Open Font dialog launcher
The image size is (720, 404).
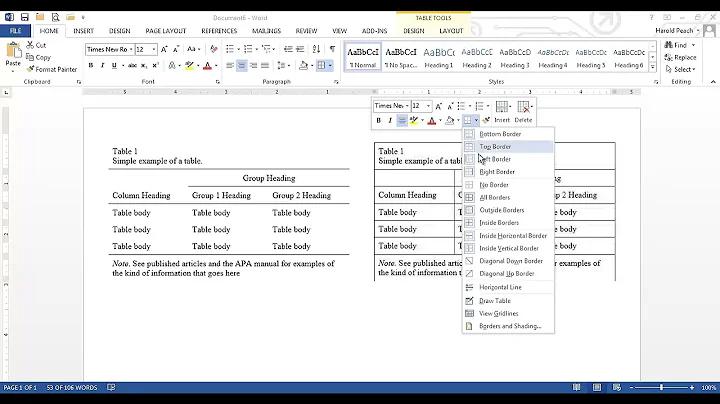click(218, 82)
